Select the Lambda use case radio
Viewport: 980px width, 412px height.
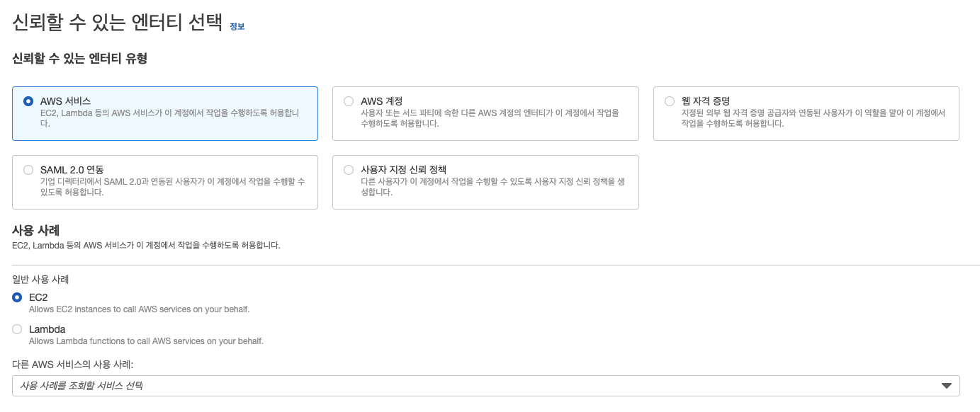[x=17, y=329]
